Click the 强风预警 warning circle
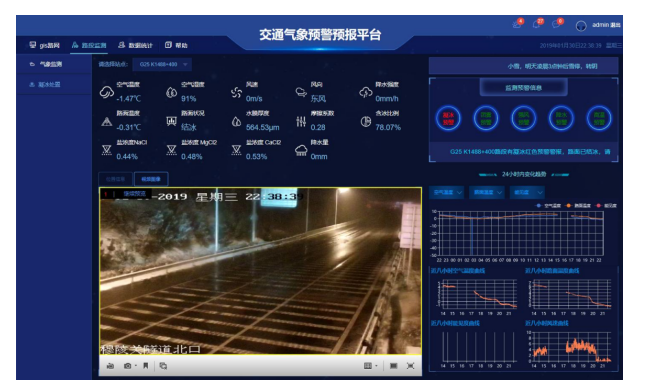The width and height of the screenshot is (647, 386). click(x=523, y=118)
